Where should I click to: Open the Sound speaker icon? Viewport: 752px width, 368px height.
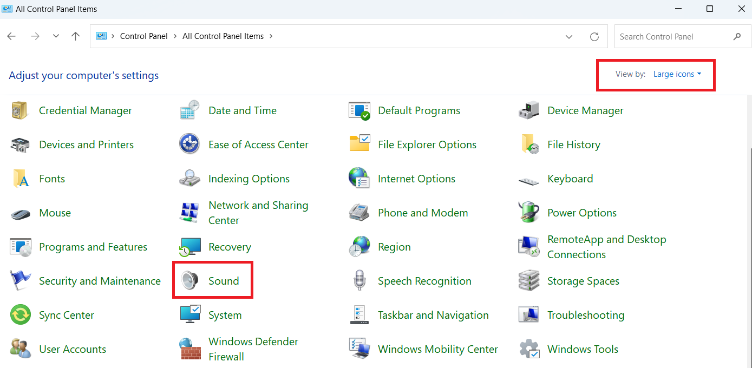coord(189,281)
